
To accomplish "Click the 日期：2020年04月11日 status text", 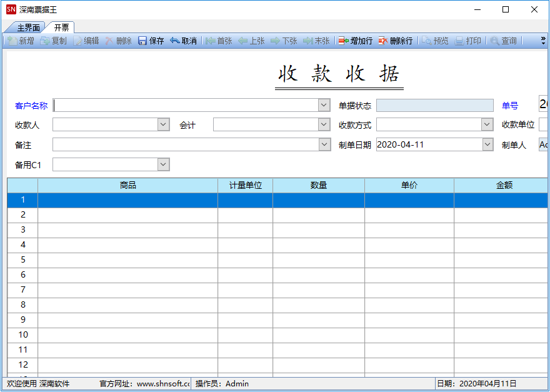I will pos(477,384).
